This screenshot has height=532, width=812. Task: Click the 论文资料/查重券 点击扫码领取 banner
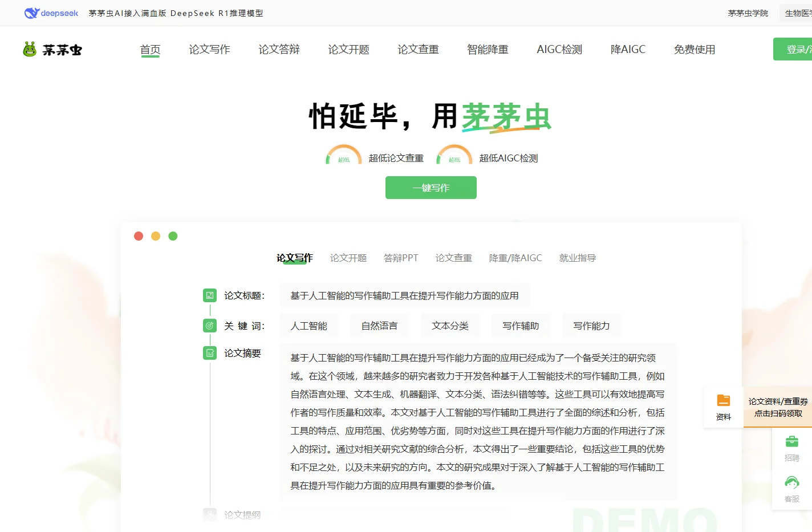coord(778,407)
